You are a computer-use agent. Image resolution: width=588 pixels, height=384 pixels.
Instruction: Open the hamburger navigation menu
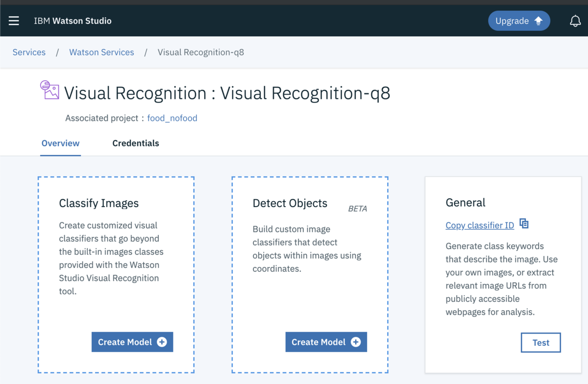(14, 21)
